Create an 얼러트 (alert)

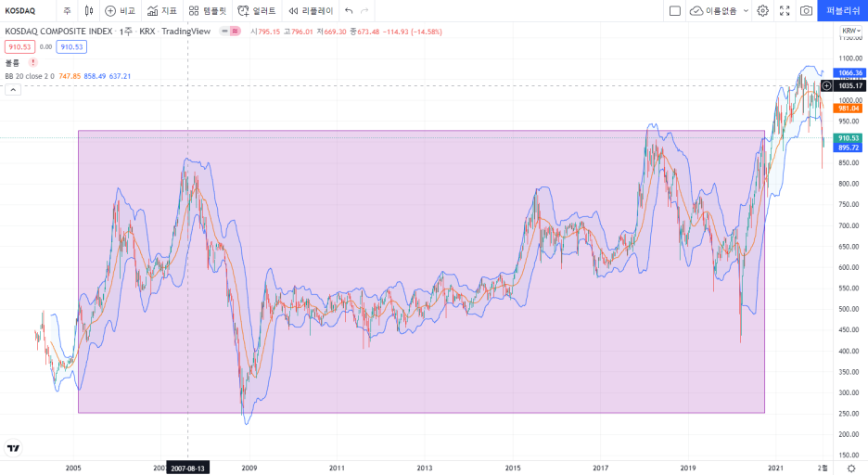tap(256, 10)
